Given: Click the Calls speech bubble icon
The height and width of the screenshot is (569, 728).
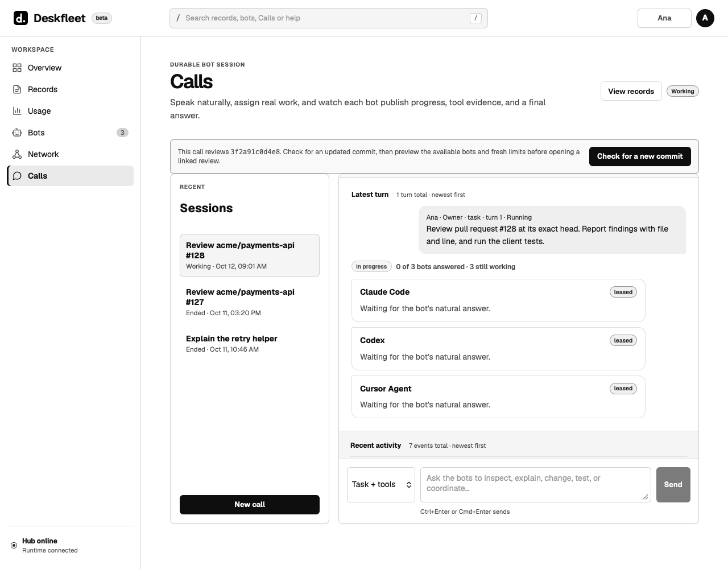Looking at the screenshot, I should click(17, 176).
